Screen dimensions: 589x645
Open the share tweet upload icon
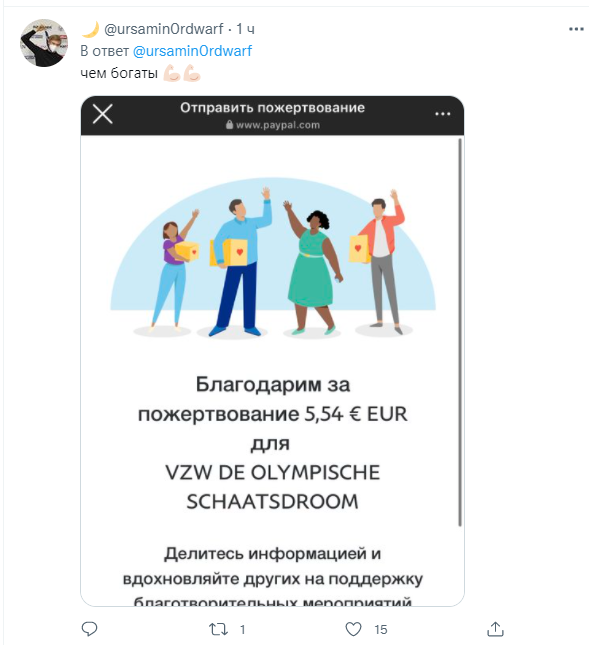click(x=495, y=629)
